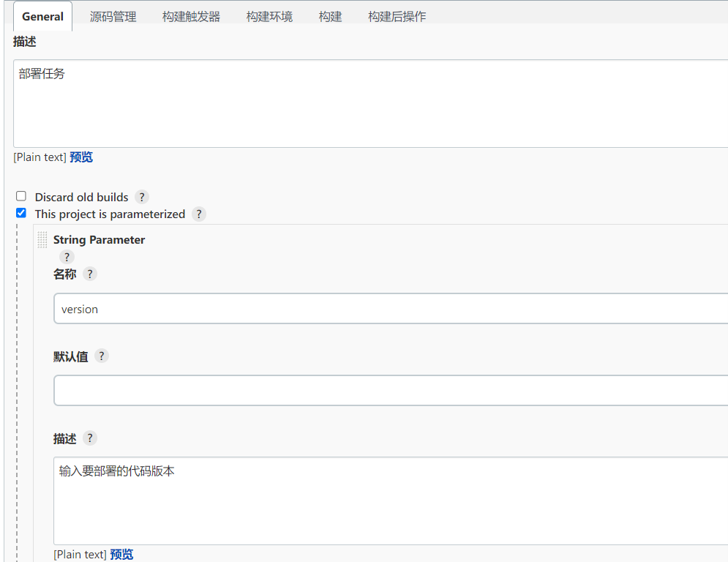Enable Discard old builds checkbox
The width and height of the screenshot is (728, 562).
click(x=21, y=196)
